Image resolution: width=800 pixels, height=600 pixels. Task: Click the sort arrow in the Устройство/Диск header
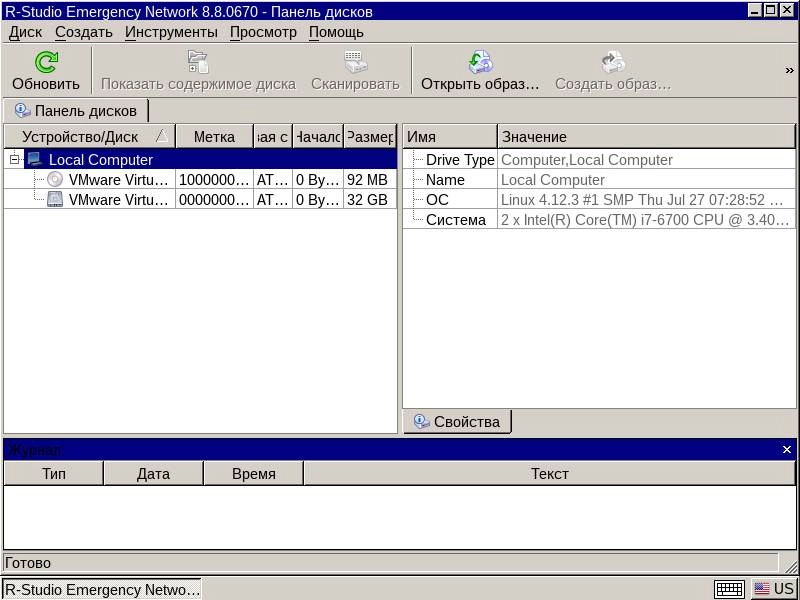162,136
